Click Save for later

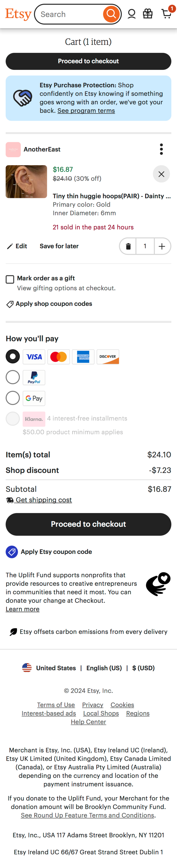click(x=59, y=246)
